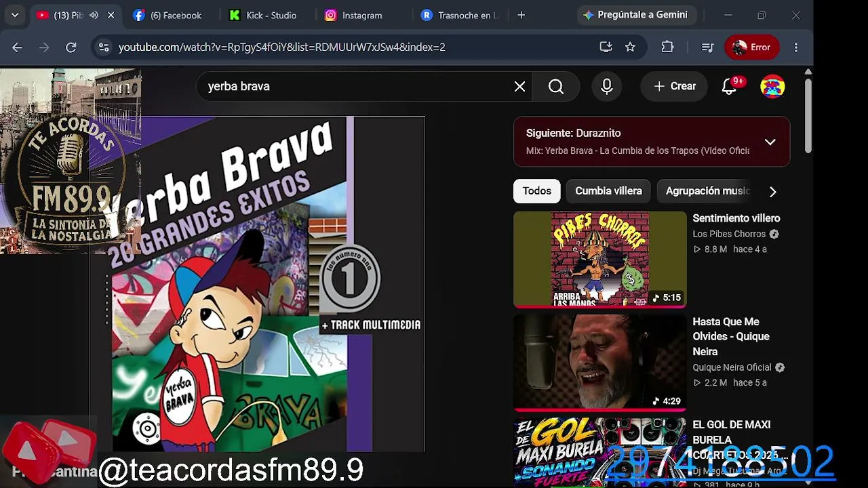Open the media controls icon

(707, 47)
